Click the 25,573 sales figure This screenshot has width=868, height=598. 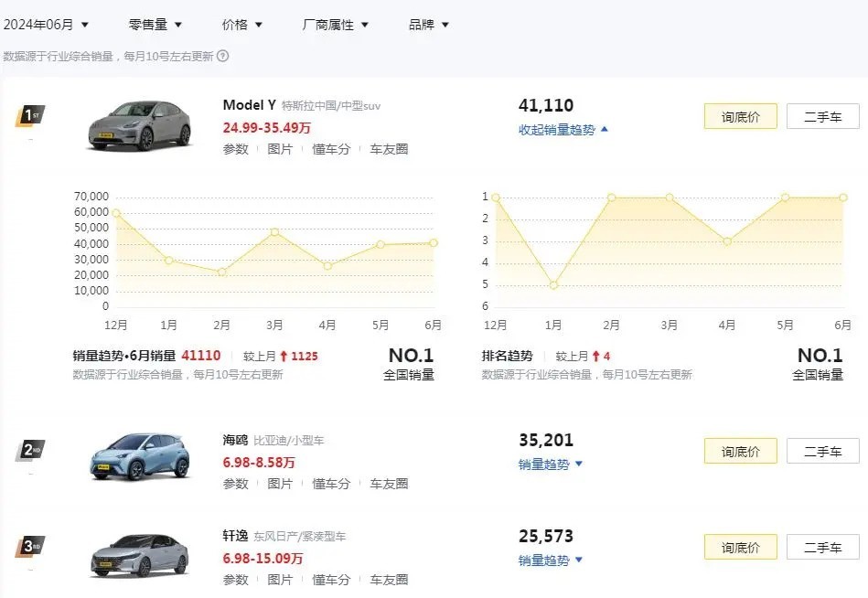click(x=546, y=536)
